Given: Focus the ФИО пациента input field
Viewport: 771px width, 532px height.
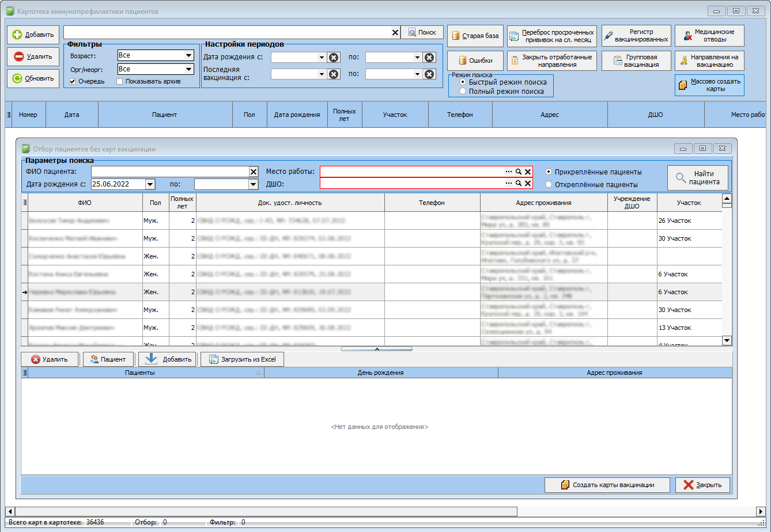Looking at the screenshot, I should coord(170,172).
